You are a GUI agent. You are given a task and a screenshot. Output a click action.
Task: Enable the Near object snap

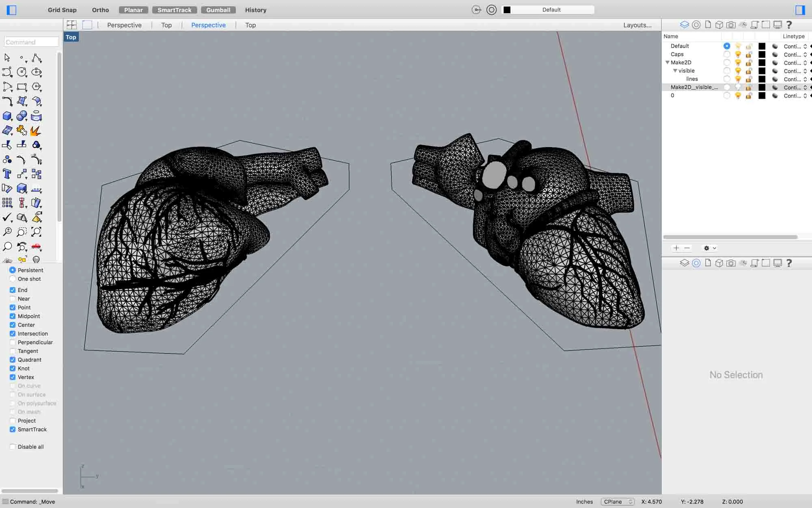(13, 299)
